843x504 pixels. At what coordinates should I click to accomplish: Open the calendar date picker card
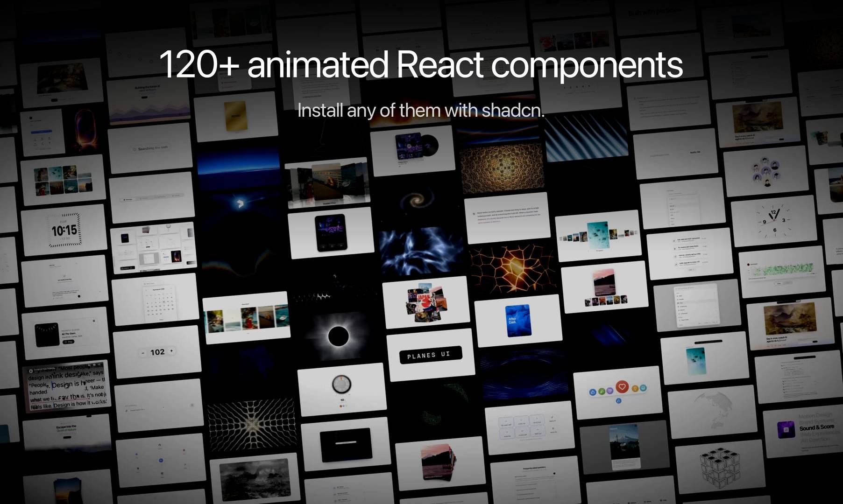pos(155,299)
